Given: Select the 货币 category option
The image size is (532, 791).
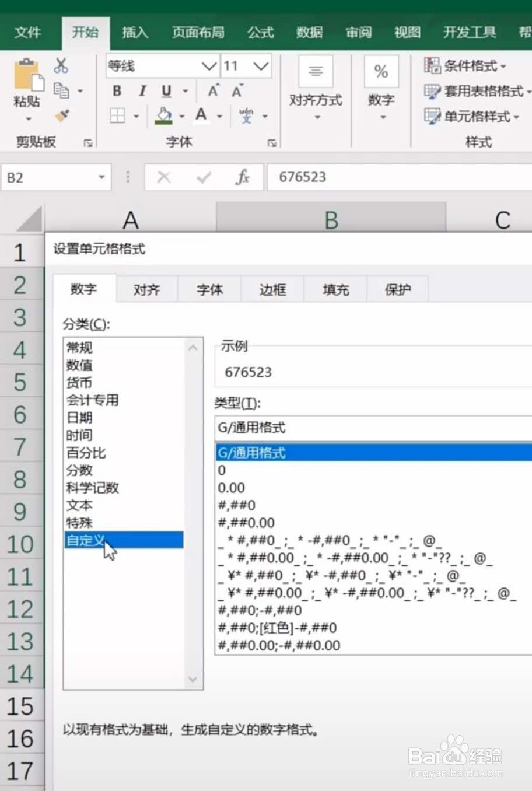Looking at the screenshot, I should [x=80, y=383].
